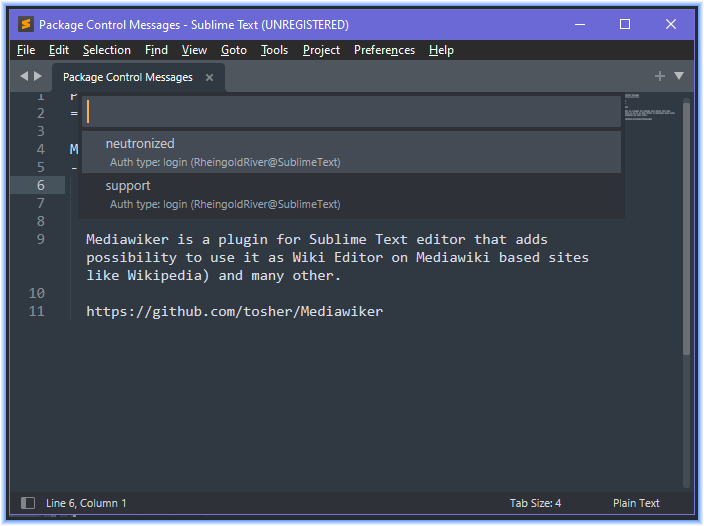Open the tab list dropdown arrow

click(x=679, y=76)
